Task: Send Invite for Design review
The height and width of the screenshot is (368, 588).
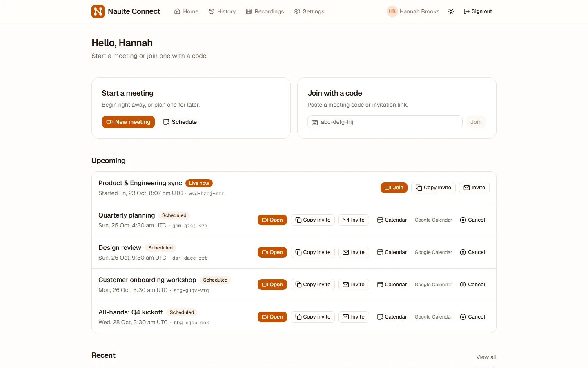Action: [x=354, y=252]
